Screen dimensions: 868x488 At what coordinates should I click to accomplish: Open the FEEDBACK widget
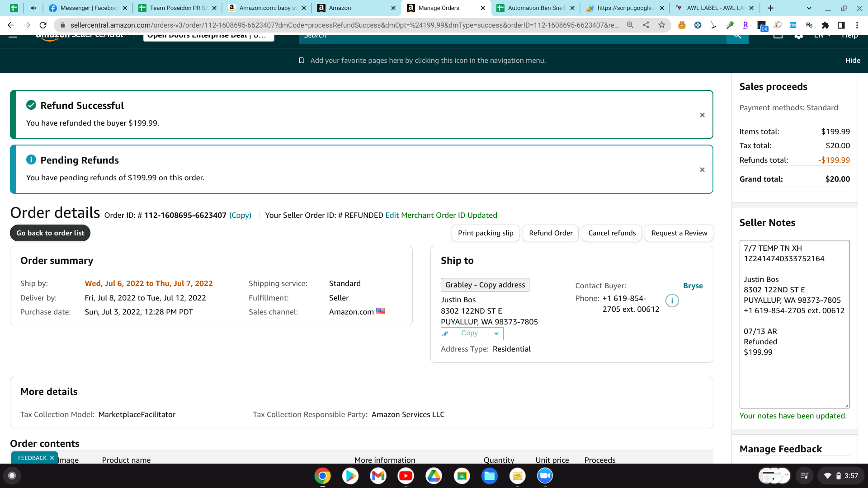(32, 458)
